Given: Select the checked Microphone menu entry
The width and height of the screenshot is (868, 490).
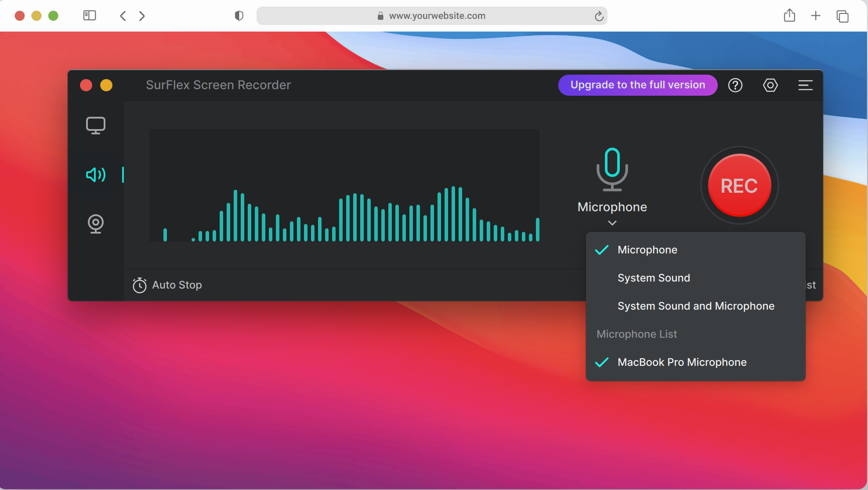Looking at the screenshot, I should [647, 249].
